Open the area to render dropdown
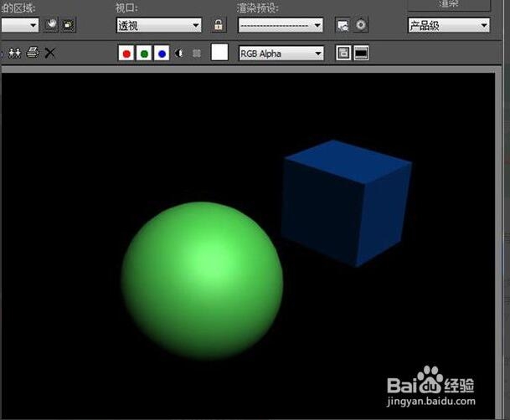Viewport: 510px width, 420px height. pos(19,25)
